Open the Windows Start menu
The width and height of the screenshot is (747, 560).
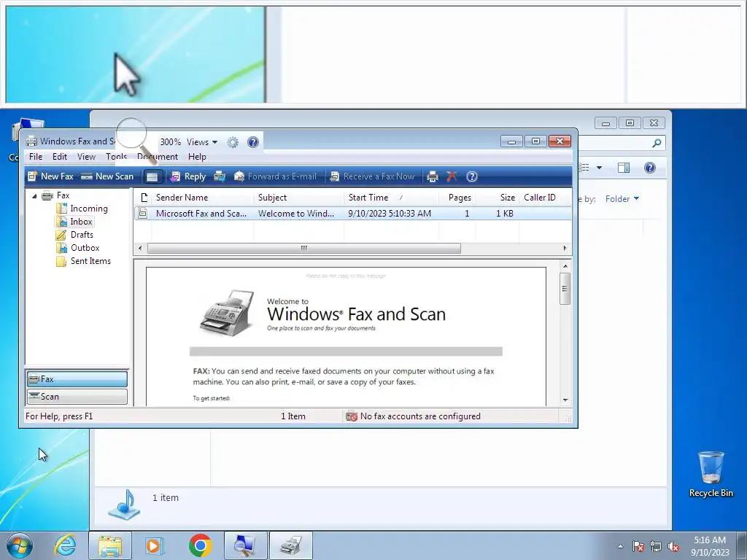[x=20, y=545]
